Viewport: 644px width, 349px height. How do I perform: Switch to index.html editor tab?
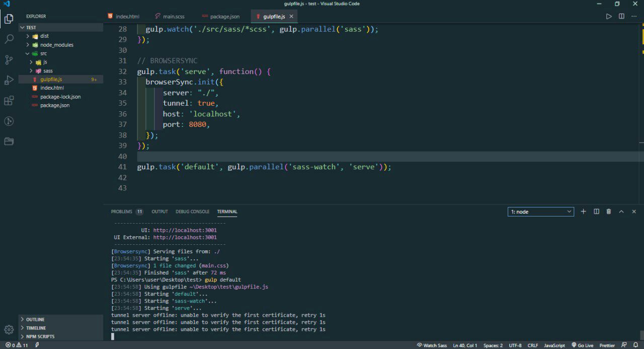[x=123, y=17]
